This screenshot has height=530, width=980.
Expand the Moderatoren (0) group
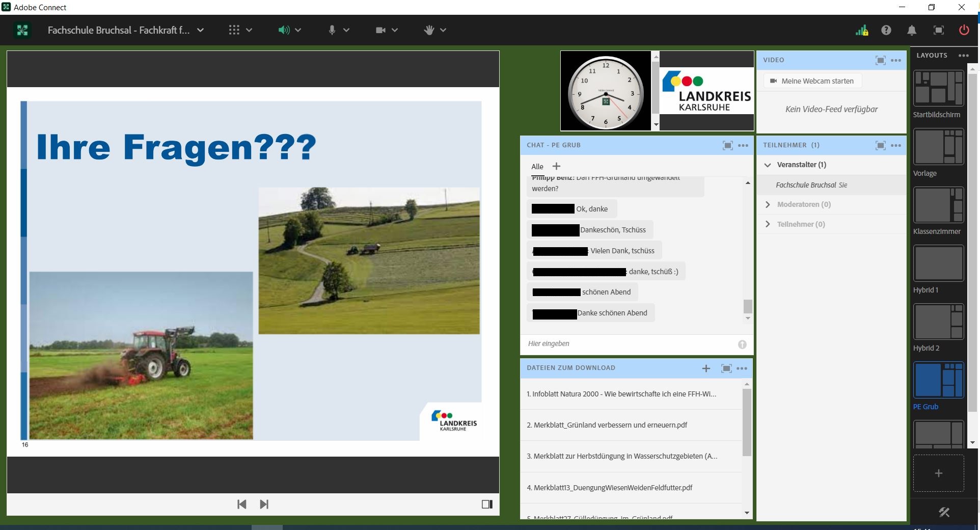click(768, 204)
